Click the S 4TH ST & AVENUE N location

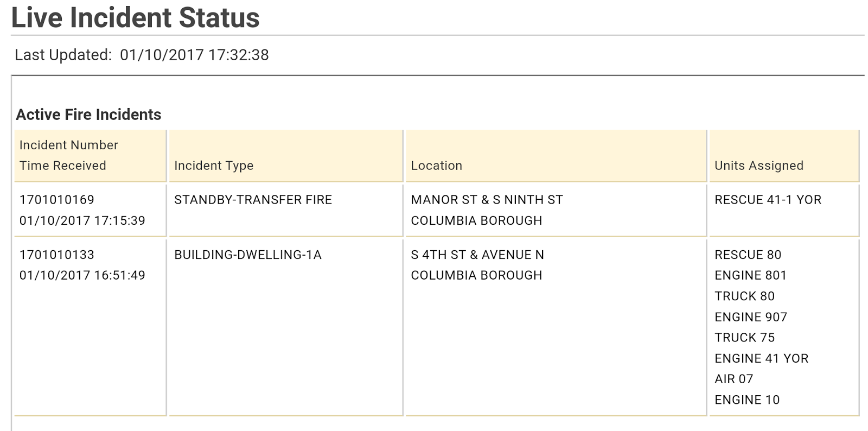[x=477, y=255]
